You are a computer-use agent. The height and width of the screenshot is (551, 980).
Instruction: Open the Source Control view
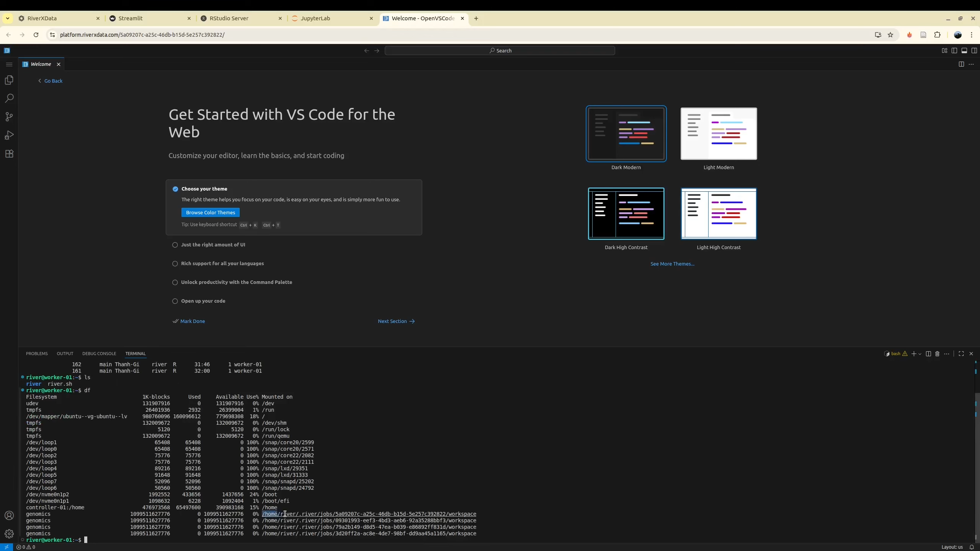9,117
